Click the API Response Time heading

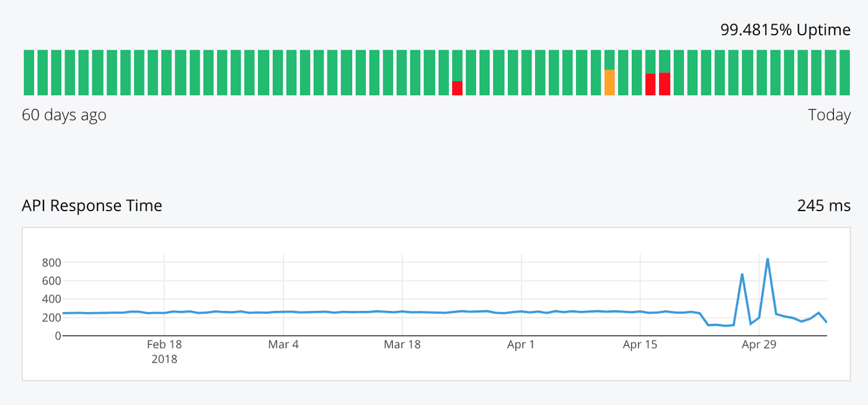click(x=92, y=205)
